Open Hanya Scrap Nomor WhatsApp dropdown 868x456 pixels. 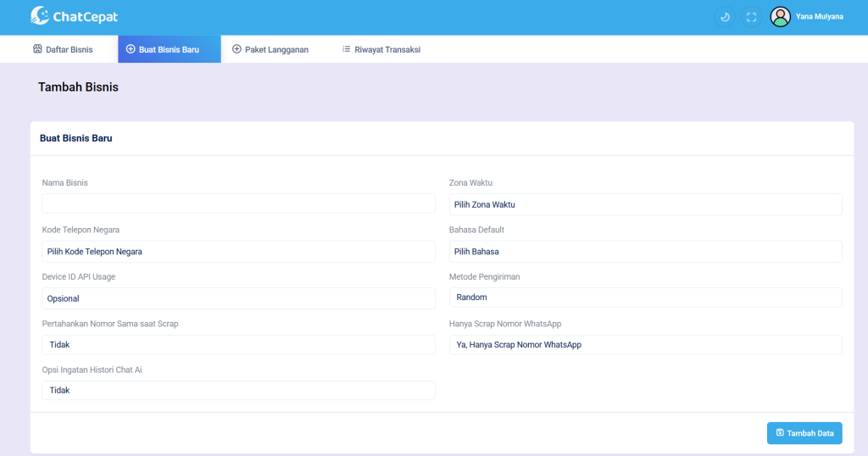645,345
